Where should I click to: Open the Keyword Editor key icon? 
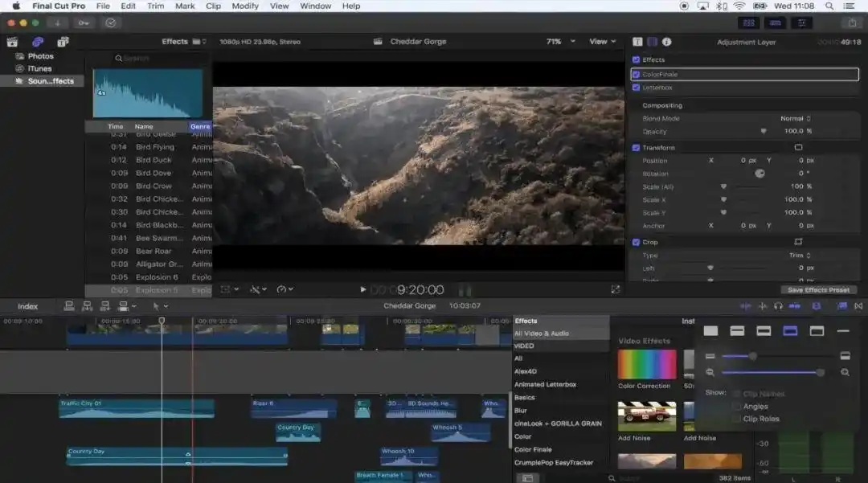pos(84,23)
